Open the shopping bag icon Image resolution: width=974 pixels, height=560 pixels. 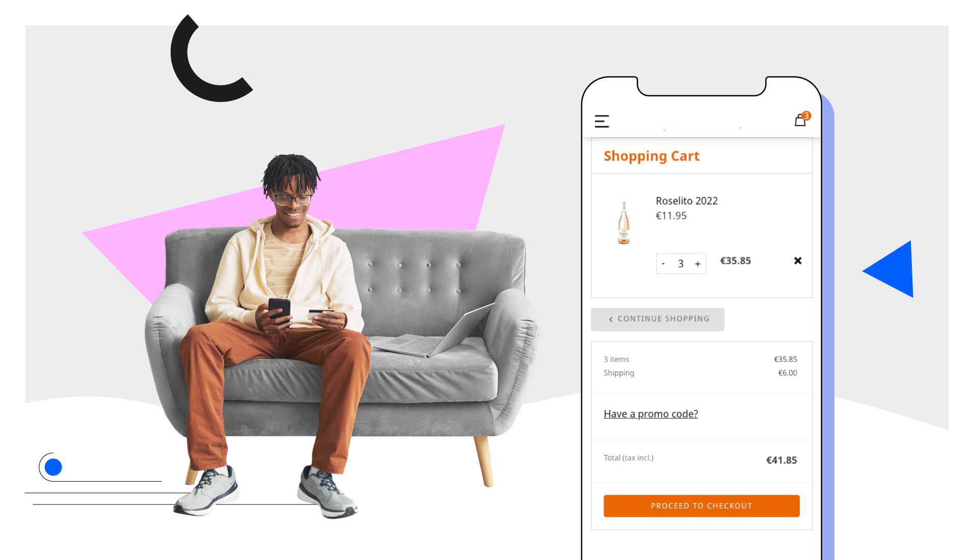800,121
